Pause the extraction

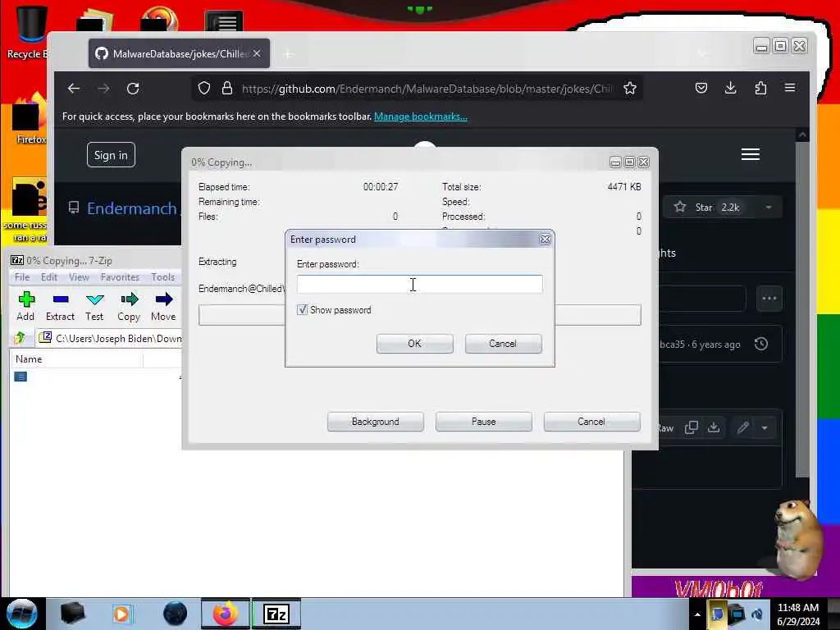[x=484, y=422]
